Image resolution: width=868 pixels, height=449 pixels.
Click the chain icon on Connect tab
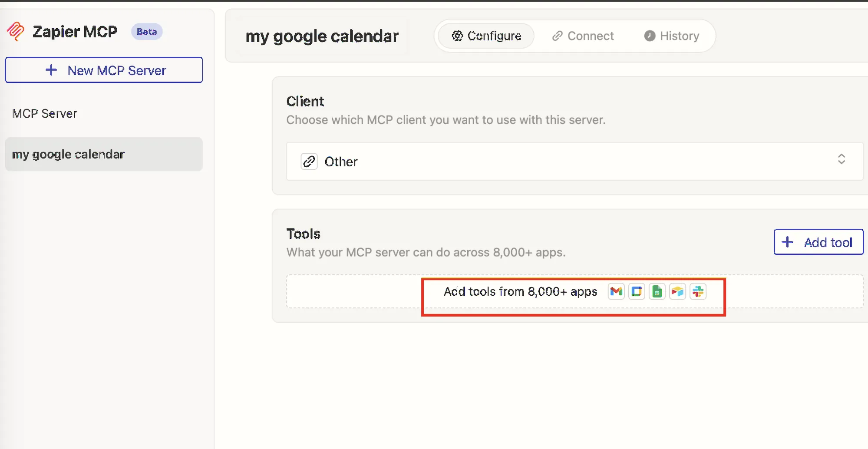[557, 36]
